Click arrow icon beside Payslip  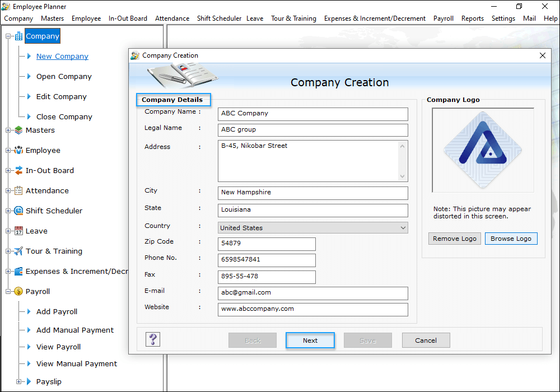[x=29, y=382]
